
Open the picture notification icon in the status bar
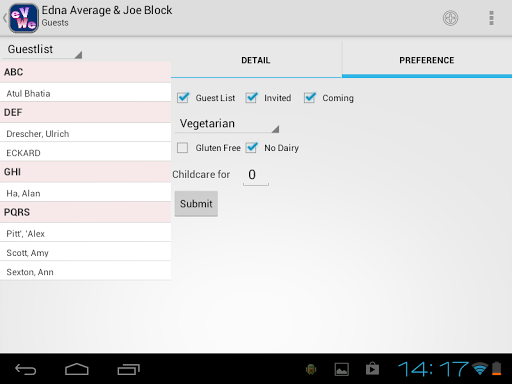[342, 369]
